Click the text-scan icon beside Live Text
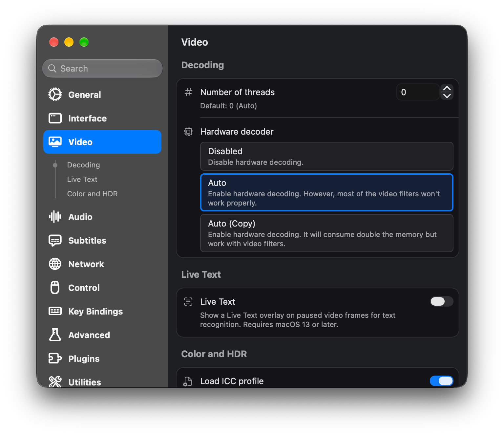 [188, 302]
